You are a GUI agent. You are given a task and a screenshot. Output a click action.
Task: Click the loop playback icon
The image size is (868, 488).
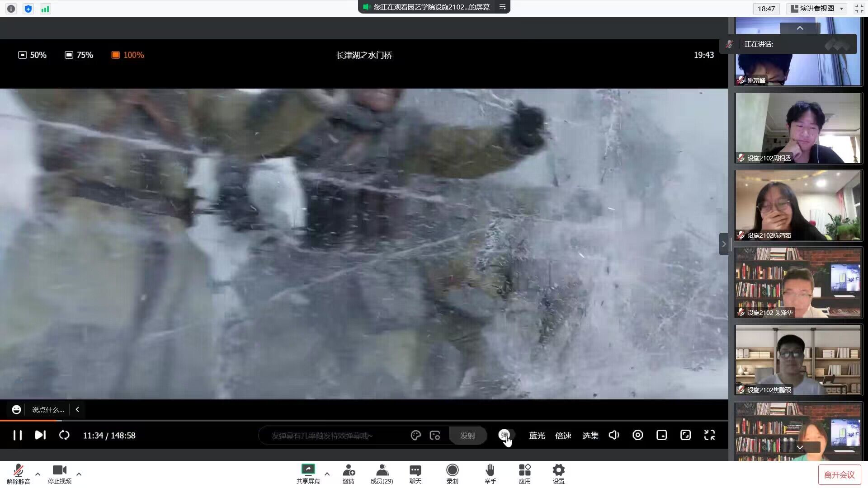click(x=64, y=435)
